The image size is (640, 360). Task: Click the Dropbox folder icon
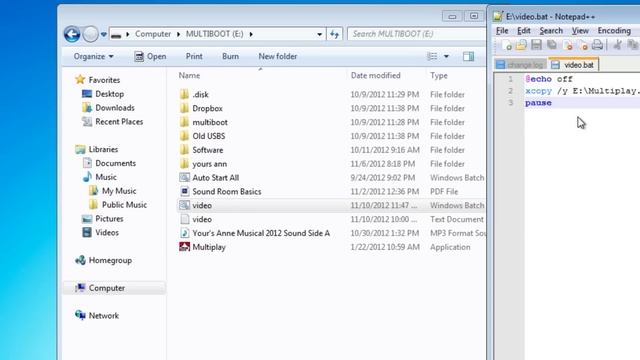pos(184,108)
